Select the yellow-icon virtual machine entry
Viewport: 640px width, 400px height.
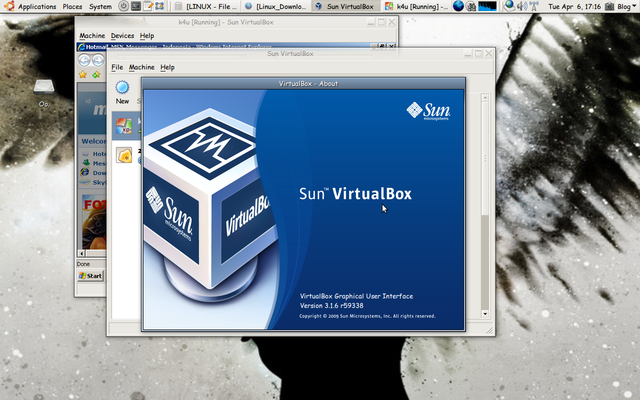coord(124,156)
